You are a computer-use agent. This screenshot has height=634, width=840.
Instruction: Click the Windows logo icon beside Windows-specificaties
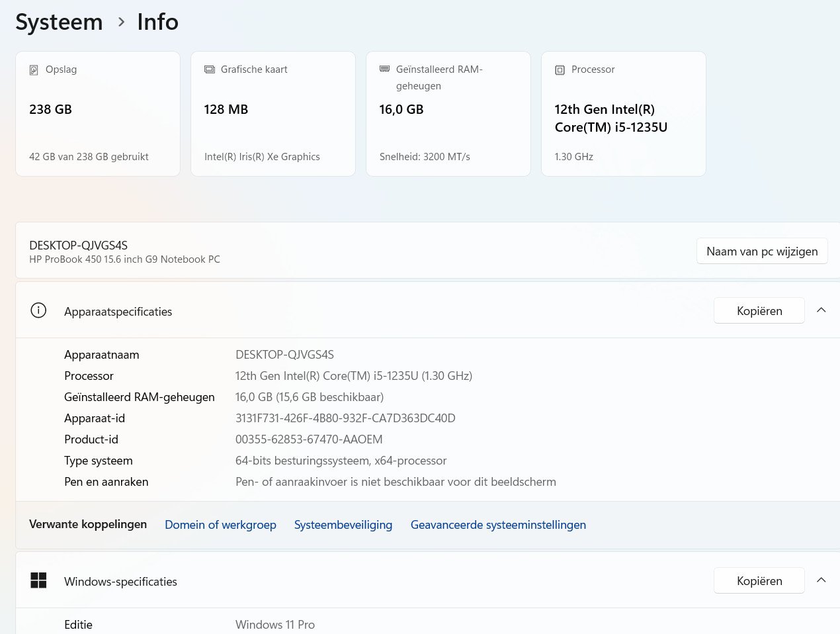pos(38,580)
